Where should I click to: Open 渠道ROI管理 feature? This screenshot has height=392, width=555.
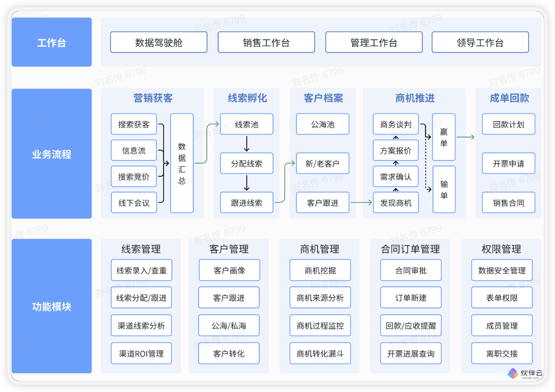(x=141, y=353)
